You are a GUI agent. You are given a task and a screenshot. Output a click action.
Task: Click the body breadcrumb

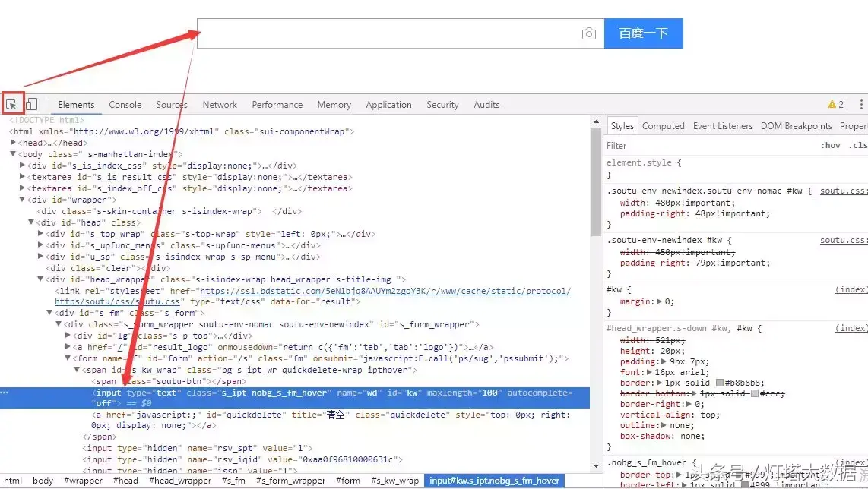43,481
